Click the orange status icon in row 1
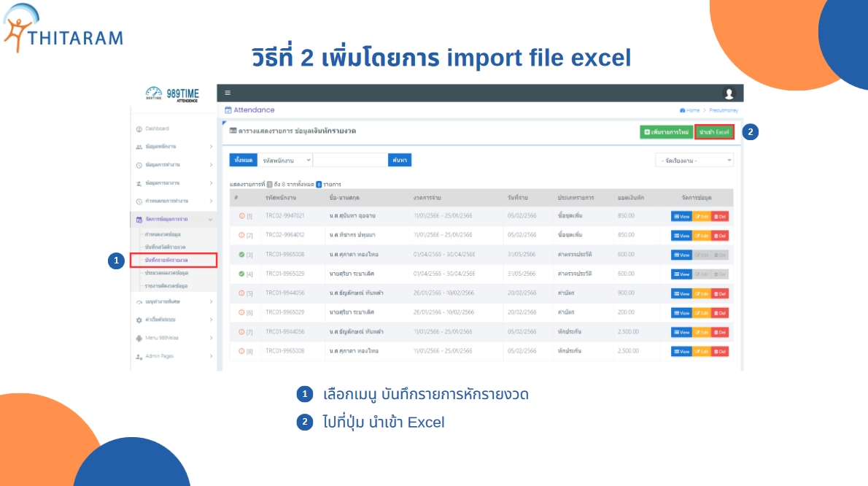This screenshot has height=486, width=868. (242, 216)
